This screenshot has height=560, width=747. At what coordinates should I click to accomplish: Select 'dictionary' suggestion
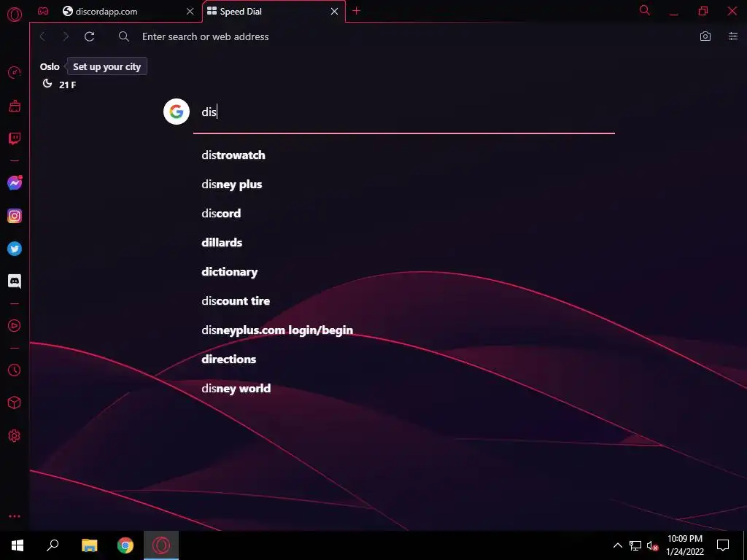click(x=230, y=272)
